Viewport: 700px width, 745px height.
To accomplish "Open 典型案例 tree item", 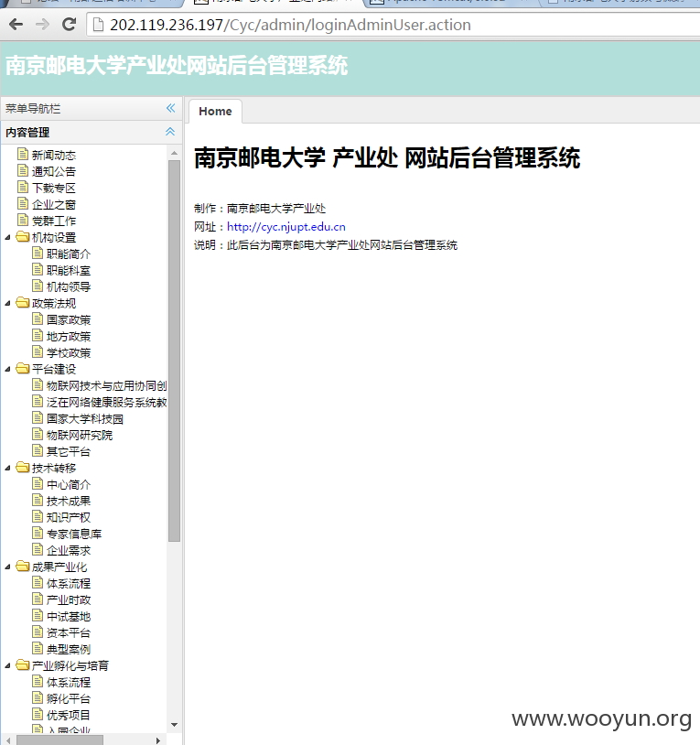I will click(x=69, y=650).
